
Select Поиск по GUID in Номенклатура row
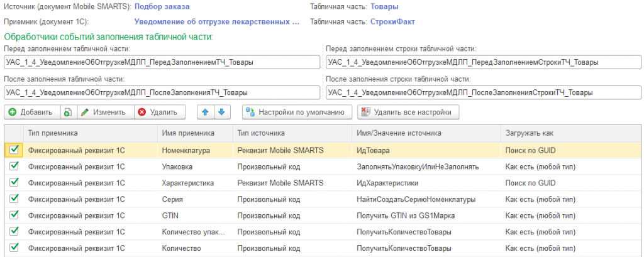click(571, 151)
